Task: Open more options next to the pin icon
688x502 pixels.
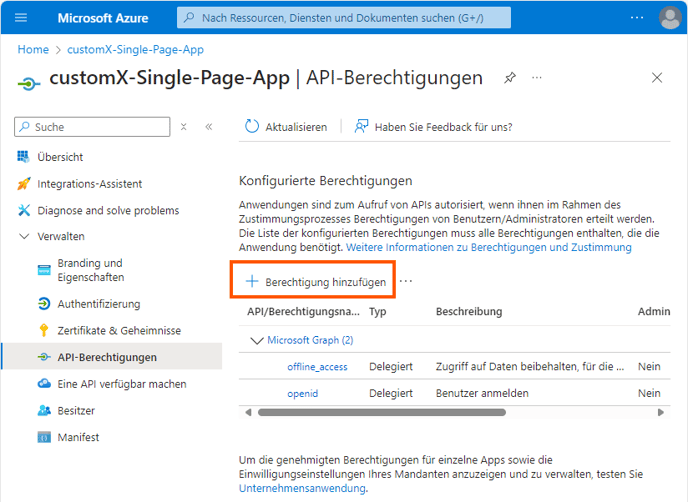Action: pos(537,78)
